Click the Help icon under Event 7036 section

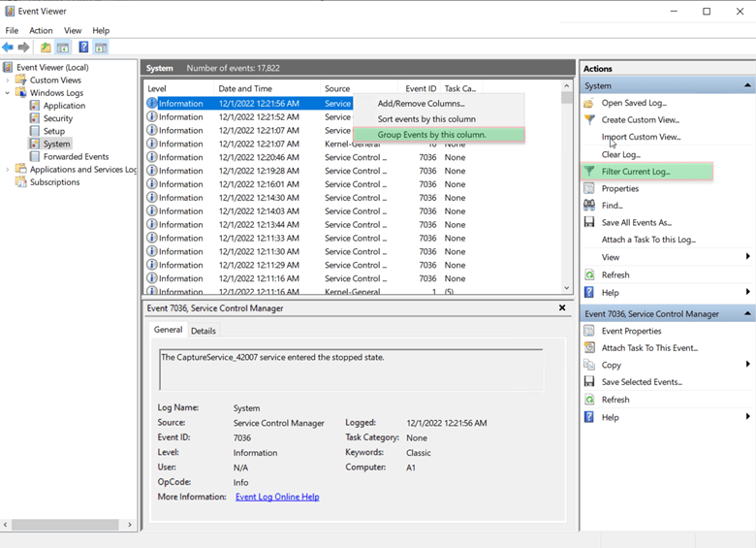click(x=588, y=417)
